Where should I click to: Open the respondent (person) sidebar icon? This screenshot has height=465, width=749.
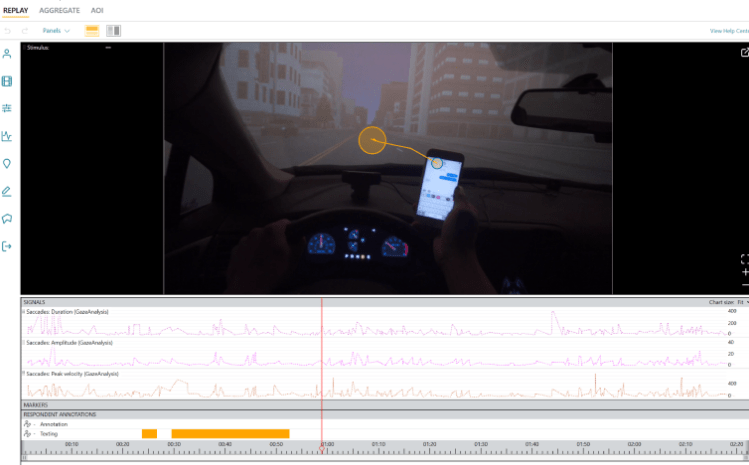pos(8,54)
